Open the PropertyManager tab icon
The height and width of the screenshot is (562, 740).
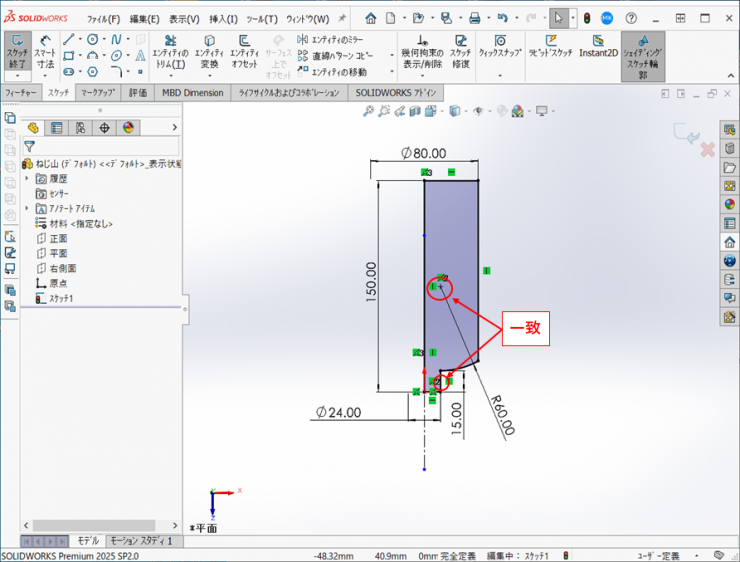(x=56, y=128)
